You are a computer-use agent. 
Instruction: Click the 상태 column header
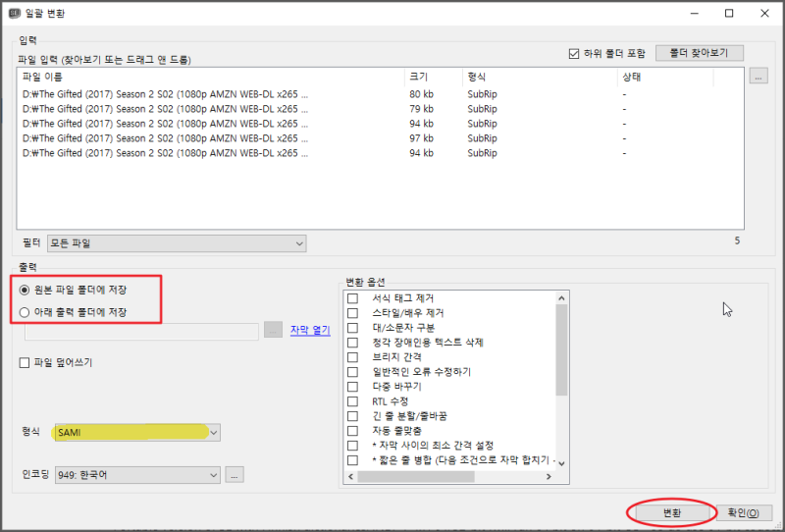click(x=665, y=77)
